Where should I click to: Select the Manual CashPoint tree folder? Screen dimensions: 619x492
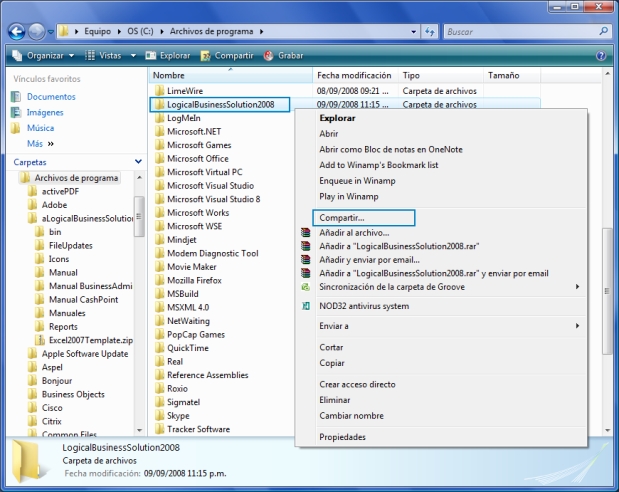pyautogui.click(x=83, y=300)
